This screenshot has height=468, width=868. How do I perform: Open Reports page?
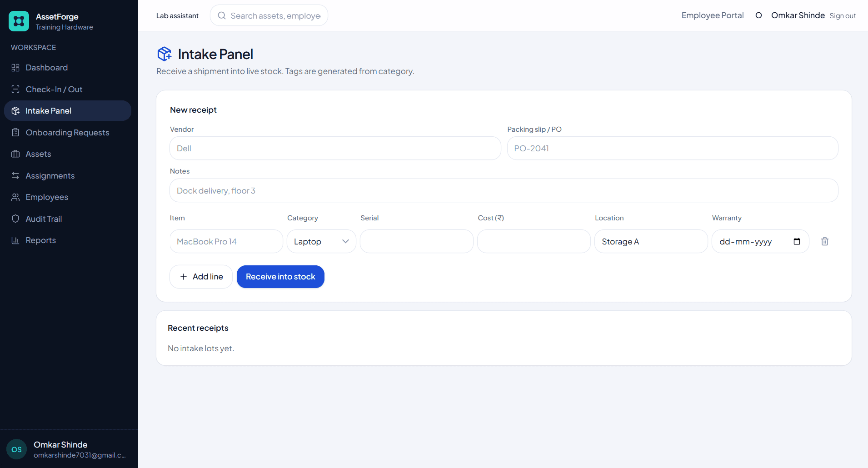click(x=68, y=240)
